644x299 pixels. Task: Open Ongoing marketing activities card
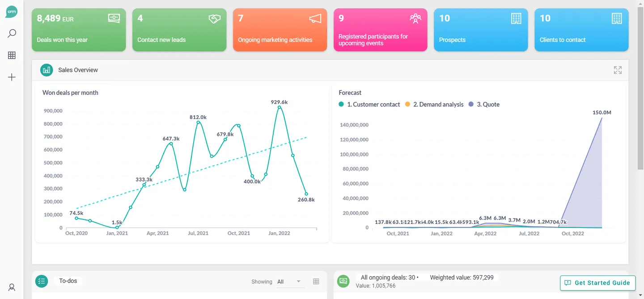pyautogui.click(x=280, y=30)
